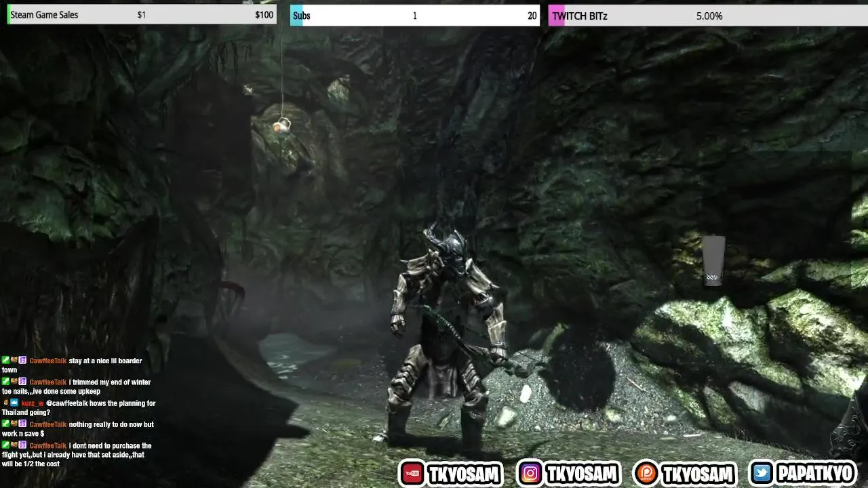Click the '20' subs goal number
Screen dimensions: 868x488
point(532,16)
